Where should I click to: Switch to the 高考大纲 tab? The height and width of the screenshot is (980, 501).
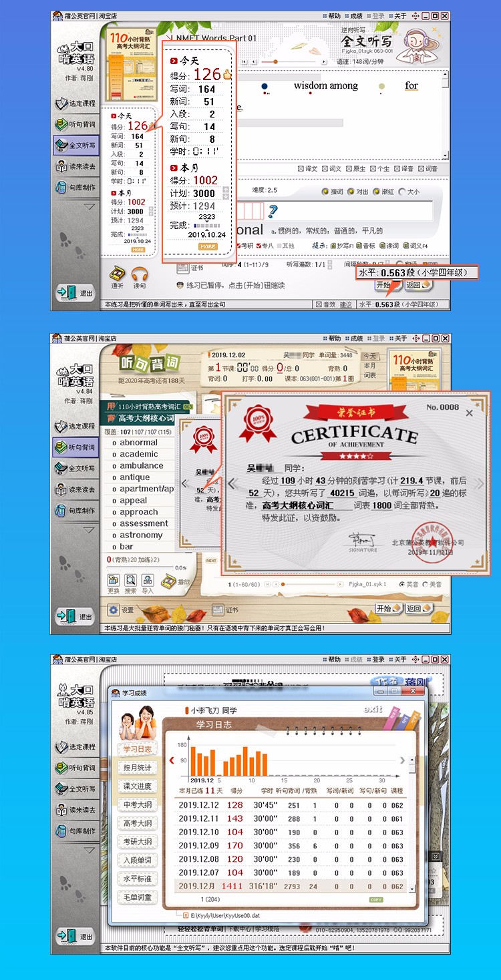(138, 823)
